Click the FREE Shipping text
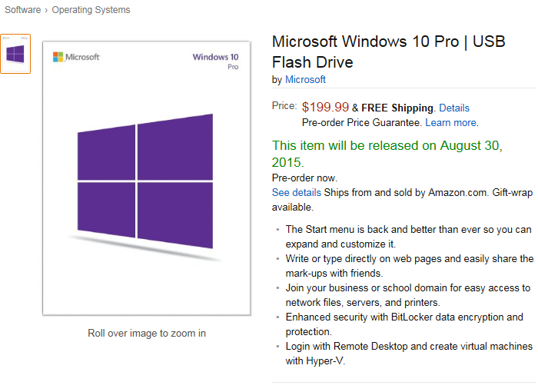The width and height of the screenshot is (538, 392). point(397,108)
